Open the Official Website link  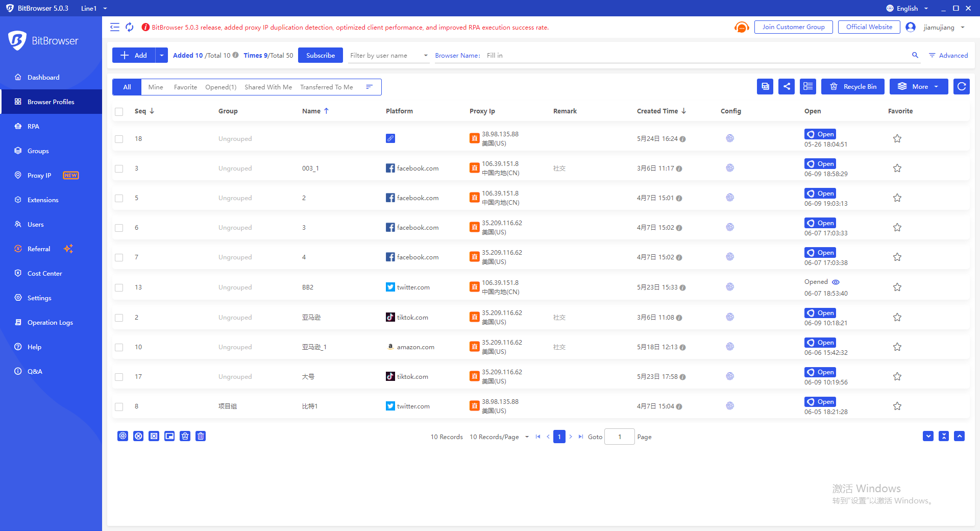(869, 27)
